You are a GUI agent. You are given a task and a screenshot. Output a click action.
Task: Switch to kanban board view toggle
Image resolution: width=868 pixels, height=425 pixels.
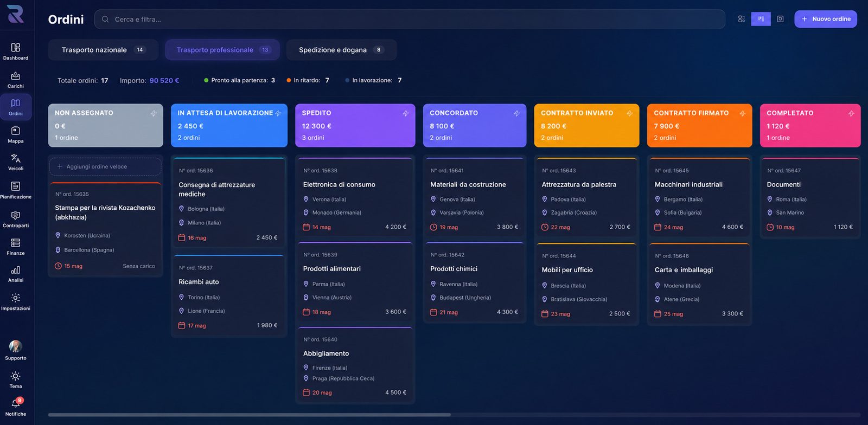761,19
